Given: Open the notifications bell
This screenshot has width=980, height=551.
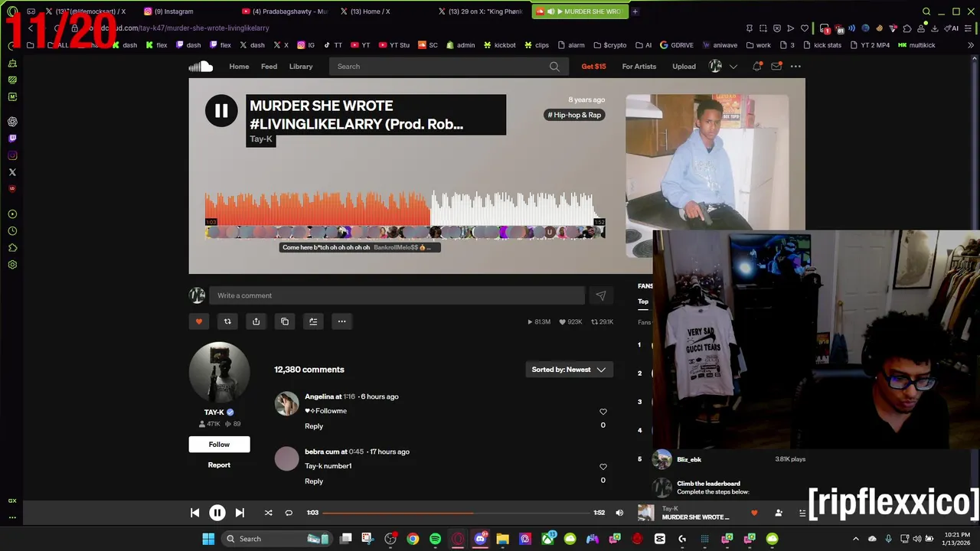Looking at the screenshot, I should coord(756,67).
